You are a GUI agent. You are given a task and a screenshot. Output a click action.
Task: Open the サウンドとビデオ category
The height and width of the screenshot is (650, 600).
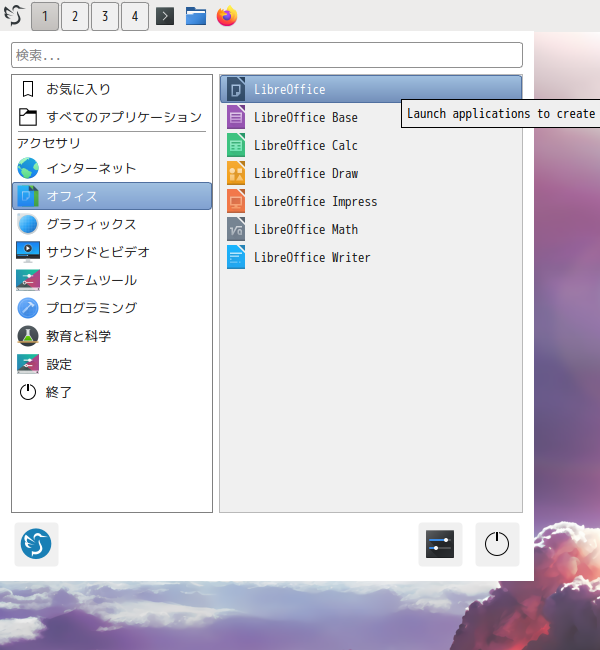pos(112,252)
